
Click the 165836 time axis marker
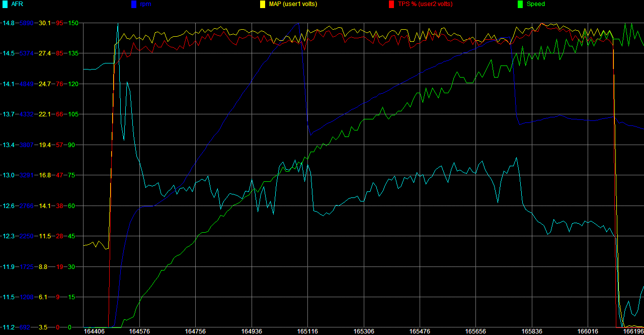pyautogui.click(x=532, y=331)
